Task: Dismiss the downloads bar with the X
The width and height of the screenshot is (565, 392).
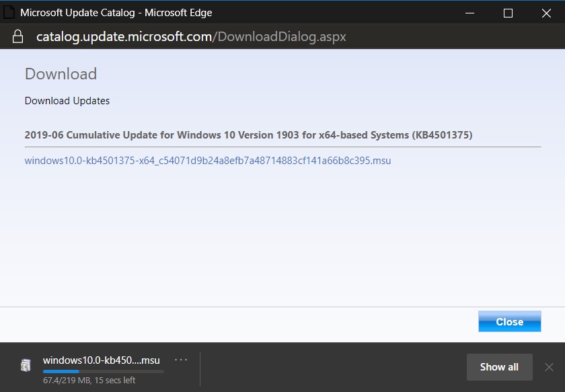Action: point(549,367)
